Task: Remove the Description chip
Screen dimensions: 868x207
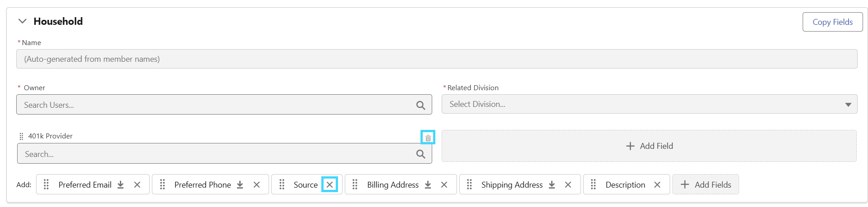Action: (657, 184)
